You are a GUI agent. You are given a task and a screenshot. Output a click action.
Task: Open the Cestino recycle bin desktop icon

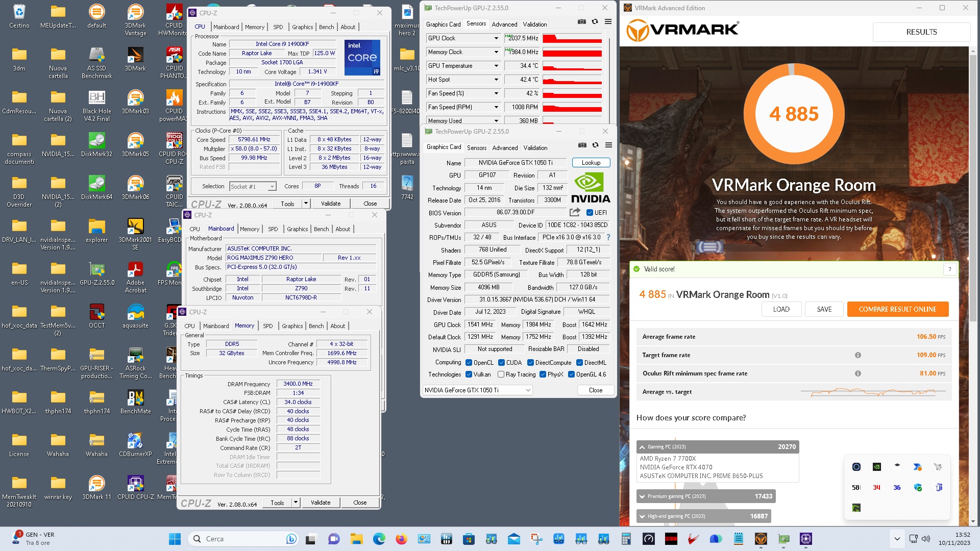tap(19, 16)
